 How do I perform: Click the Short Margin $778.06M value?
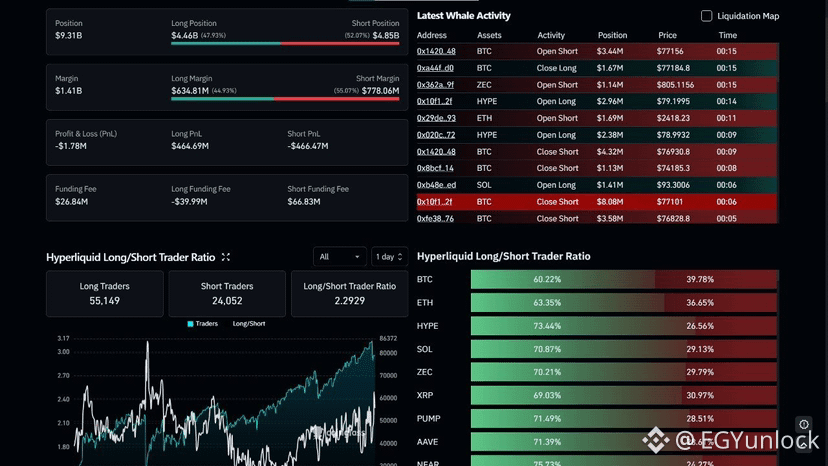click(x=381, y=91)
